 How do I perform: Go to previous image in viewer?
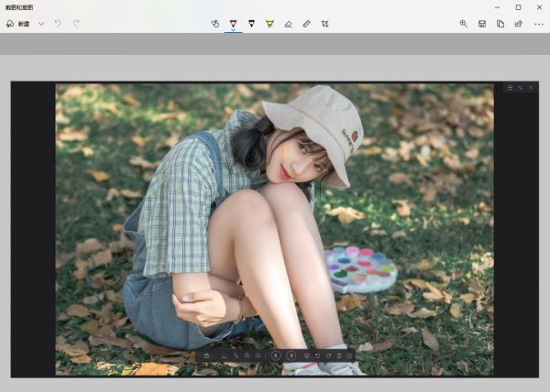coord(276,355)
